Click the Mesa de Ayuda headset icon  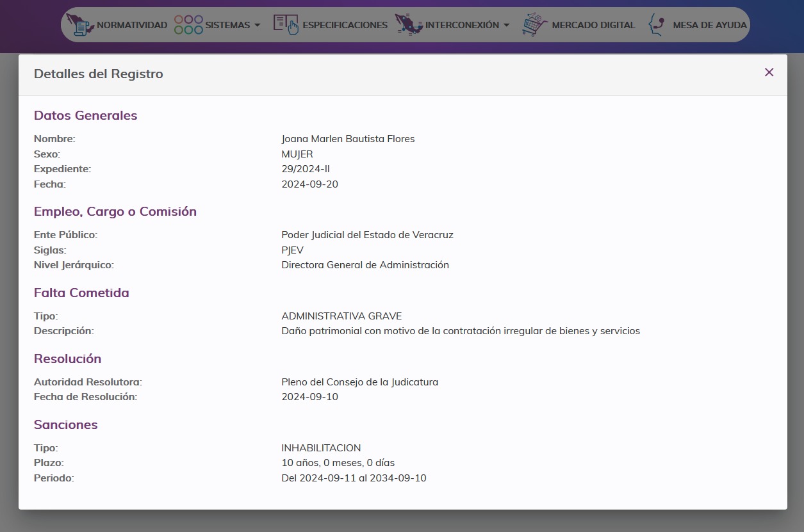[656, 25]
